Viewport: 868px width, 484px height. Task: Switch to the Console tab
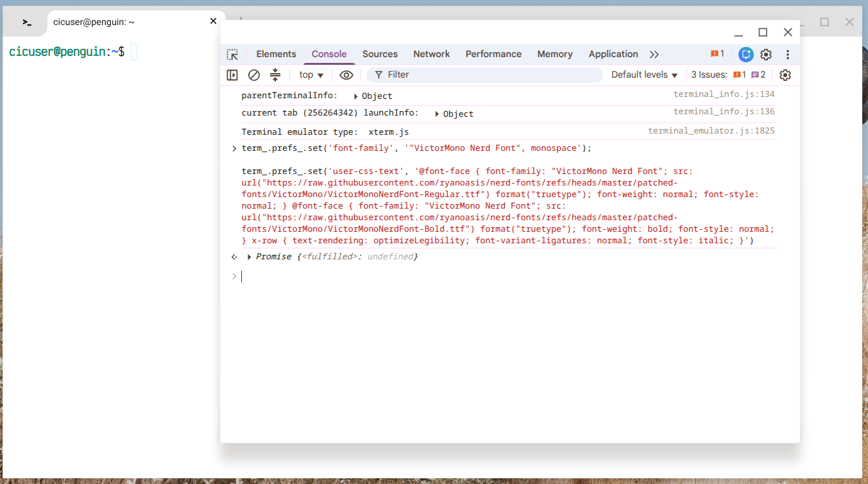(x=329, y=55)
